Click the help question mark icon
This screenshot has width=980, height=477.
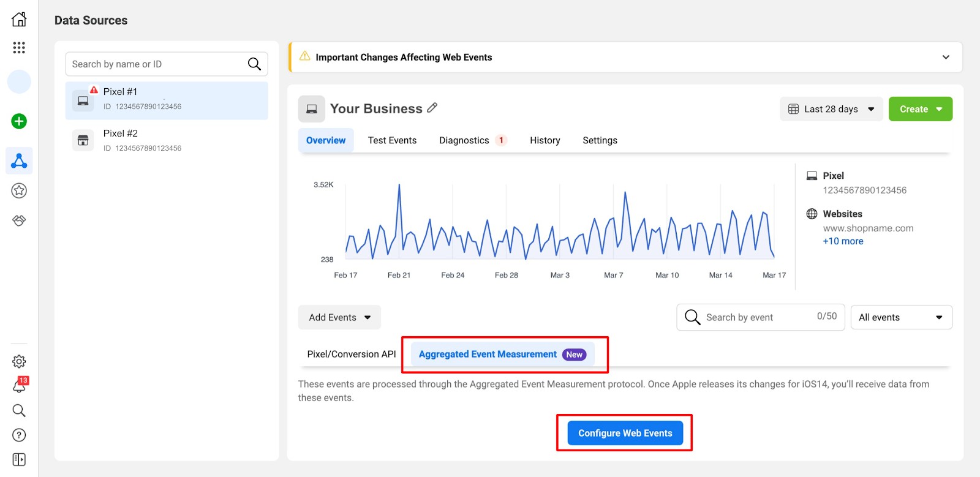tap(19, 435)
